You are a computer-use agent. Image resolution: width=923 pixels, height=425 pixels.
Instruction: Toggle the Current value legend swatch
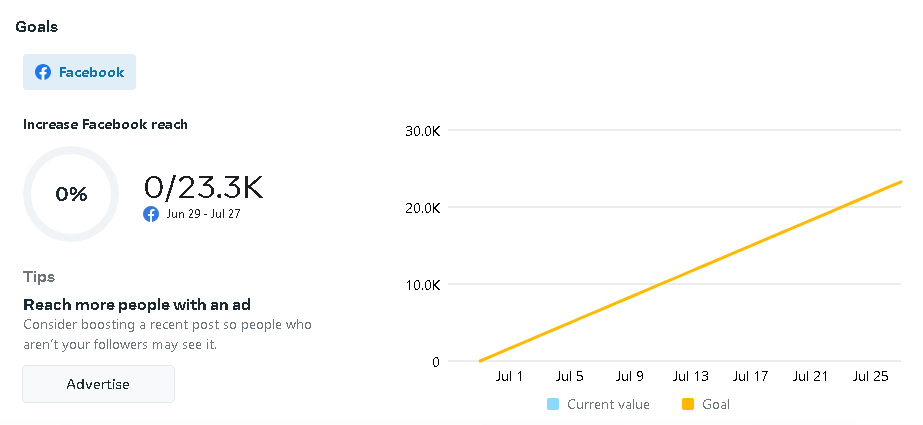[x=553, y=404]
